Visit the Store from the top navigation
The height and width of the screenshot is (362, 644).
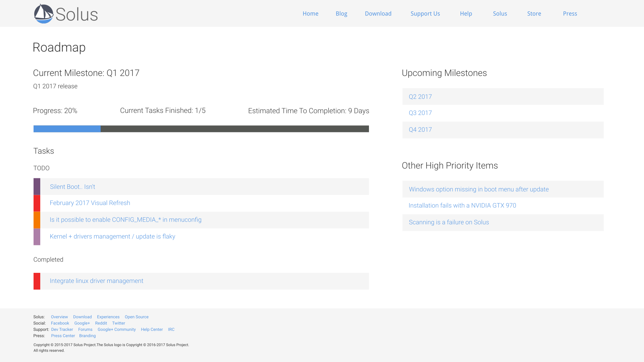coord(534,14)
